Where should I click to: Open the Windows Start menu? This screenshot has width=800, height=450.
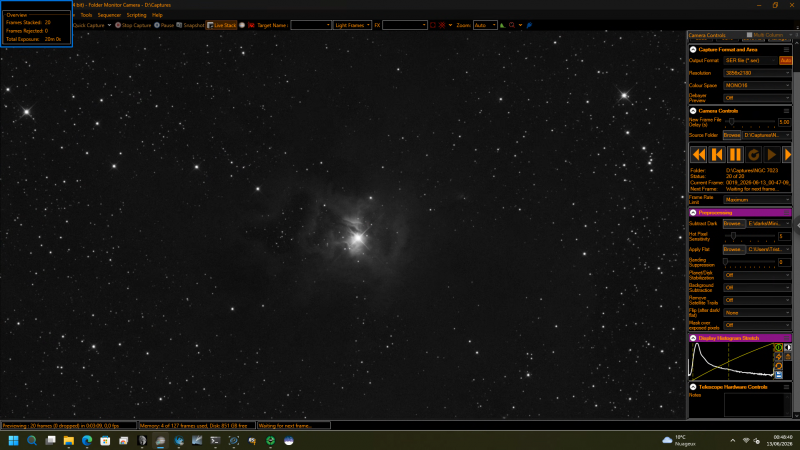point(13,440)
